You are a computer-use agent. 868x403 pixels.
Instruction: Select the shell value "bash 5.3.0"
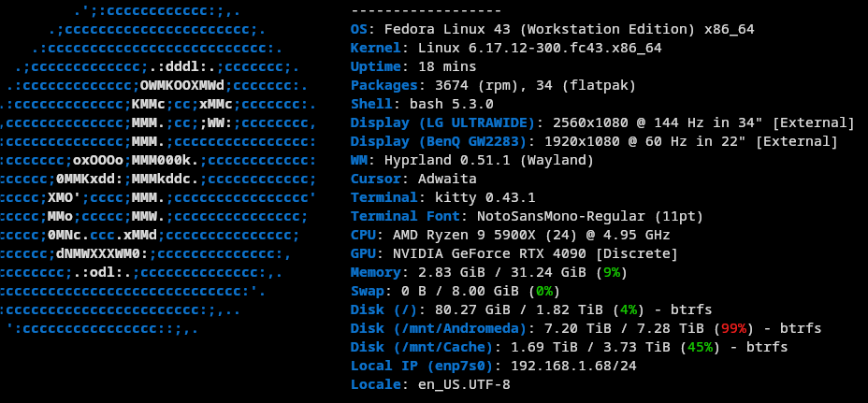[x=451, y=104]
